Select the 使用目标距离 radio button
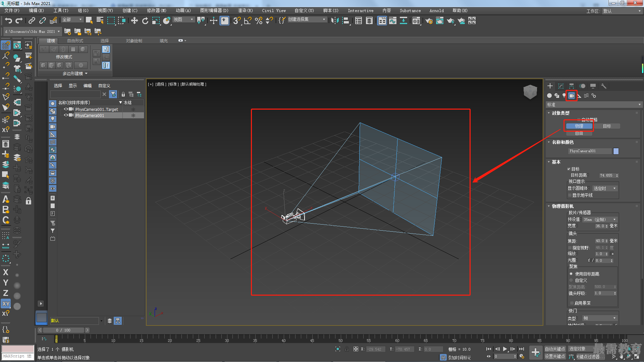The height and width of the screenshot is (362, 644). coord(571,274)
